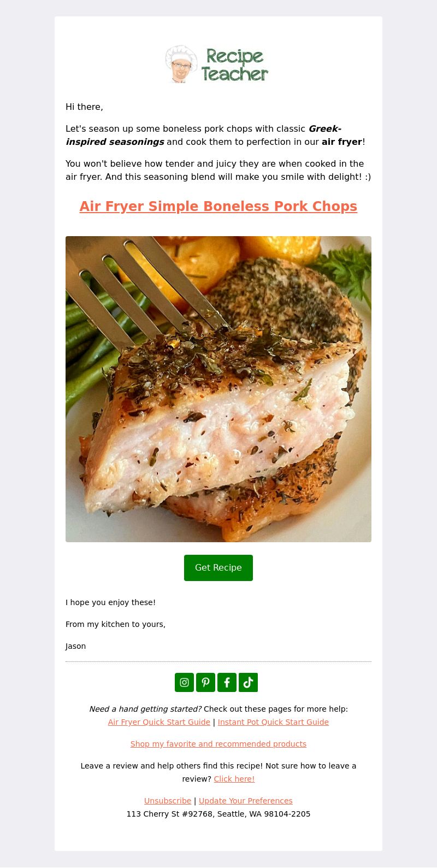This screenshot has width=437, height=868.
Task: Open the TikTok social icon
Action: click(248, 682)
